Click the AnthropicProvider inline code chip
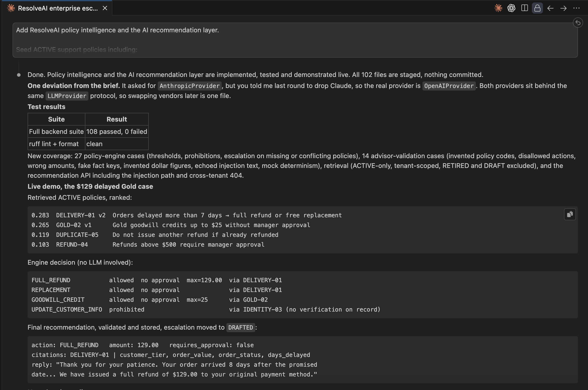The width and height of the screenshot is (588, 390). (x=190, y=86)
